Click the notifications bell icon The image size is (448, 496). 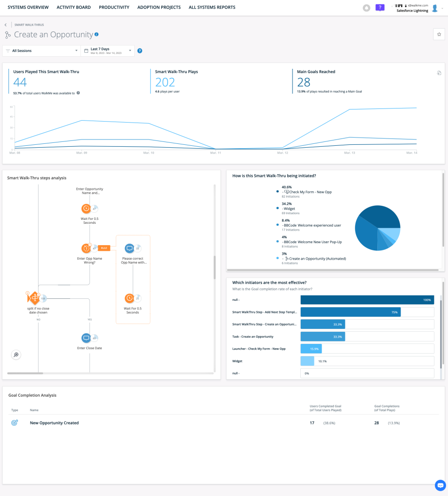[366, 8]
